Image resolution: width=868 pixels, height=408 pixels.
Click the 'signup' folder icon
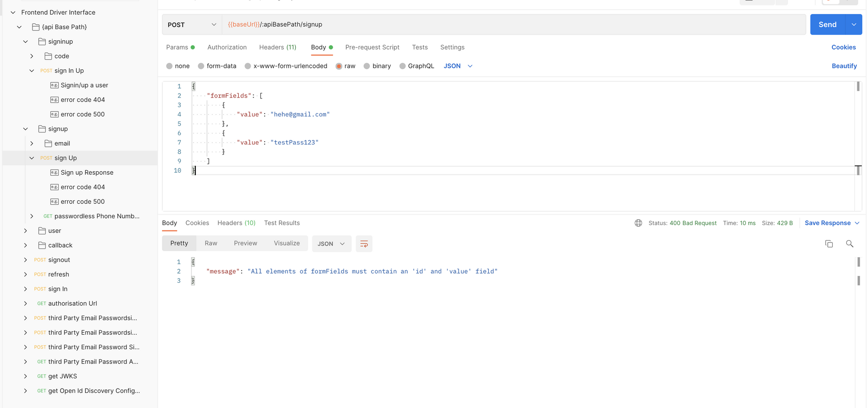pos(42,129)
